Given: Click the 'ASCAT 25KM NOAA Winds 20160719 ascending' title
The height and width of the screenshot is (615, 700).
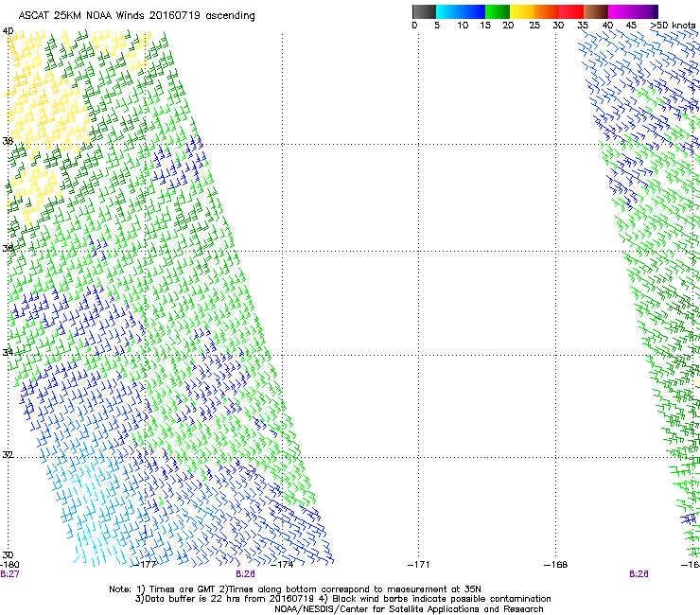Looking at the screenshot, I should click(136, 16).
